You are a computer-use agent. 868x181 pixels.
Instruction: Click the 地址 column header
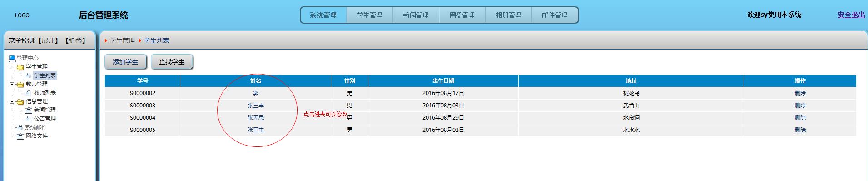pos(631,80)
